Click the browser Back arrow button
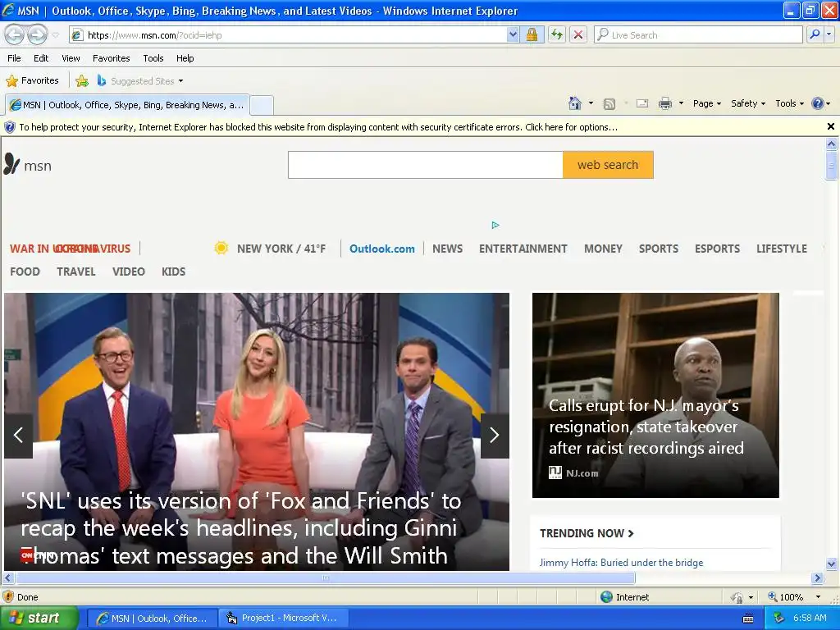The height and width of the screenshot is (630, 840). pos(15,34)
